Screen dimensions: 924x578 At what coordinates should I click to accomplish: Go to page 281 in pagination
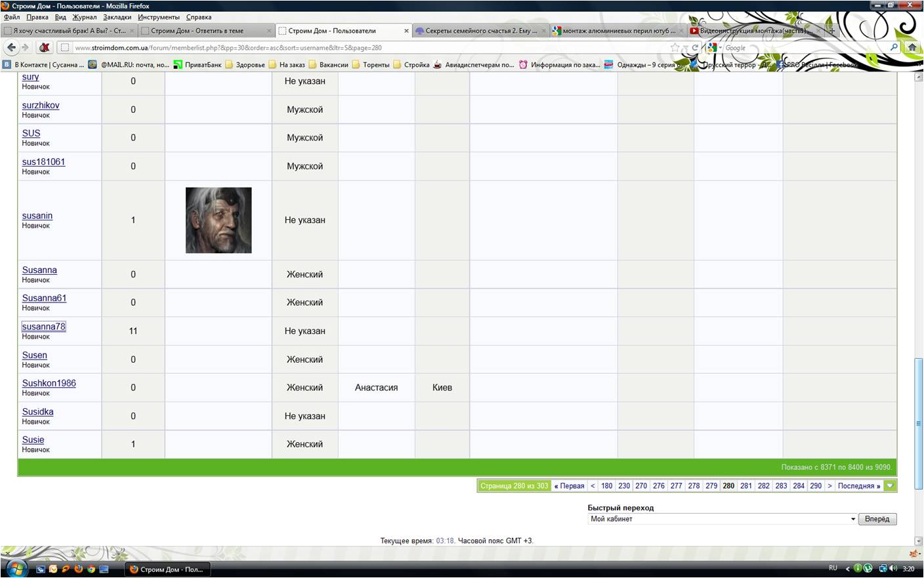coord(746,485)
